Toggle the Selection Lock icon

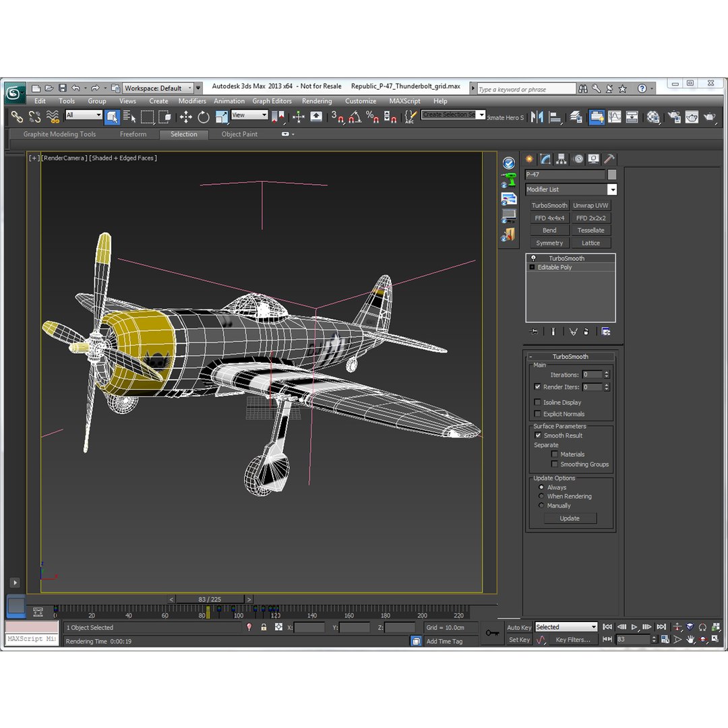click(264, 628)
